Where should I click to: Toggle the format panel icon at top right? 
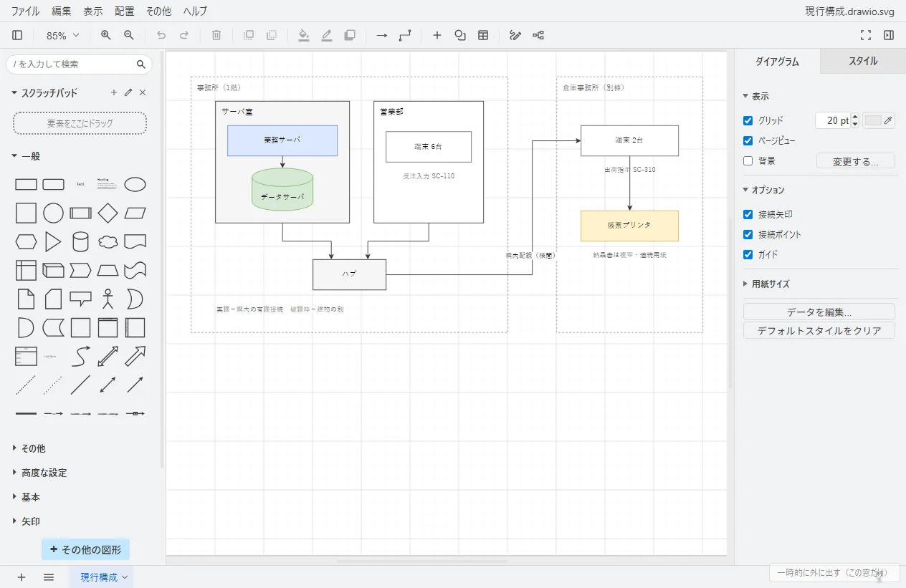point(889,35)
